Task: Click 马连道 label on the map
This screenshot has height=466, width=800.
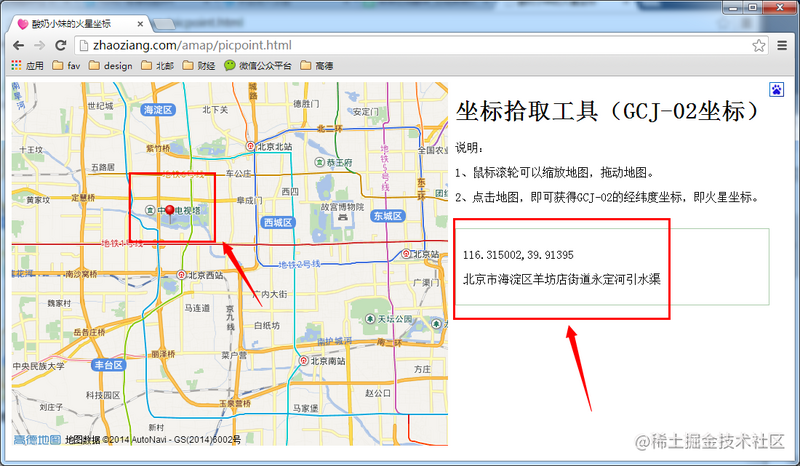Action: click(197, 308)
